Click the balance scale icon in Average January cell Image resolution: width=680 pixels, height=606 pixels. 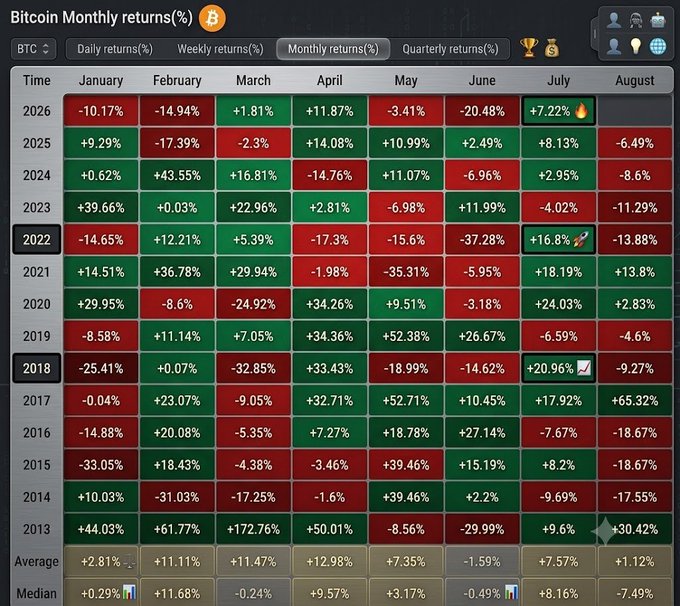click(x=129, y=562)
